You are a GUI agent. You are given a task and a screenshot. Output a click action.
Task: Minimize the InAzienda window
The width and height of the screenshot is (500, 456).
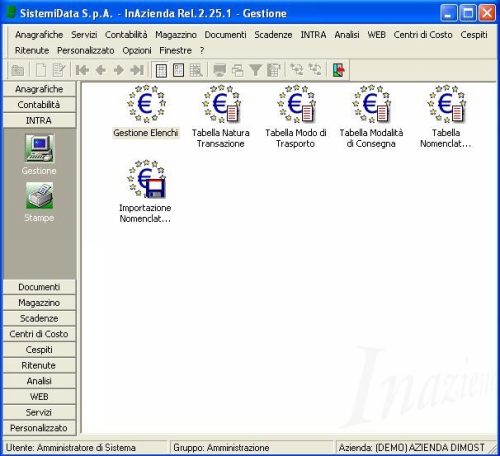pyautogui.click(x=448, y=13)
